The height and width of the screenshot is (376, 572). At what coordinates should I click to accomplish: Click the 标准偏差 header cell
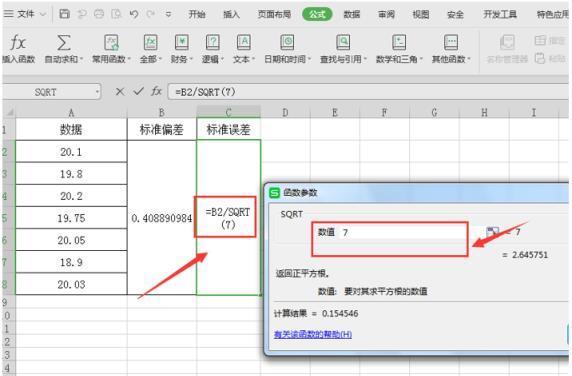[x=162, y=129]
